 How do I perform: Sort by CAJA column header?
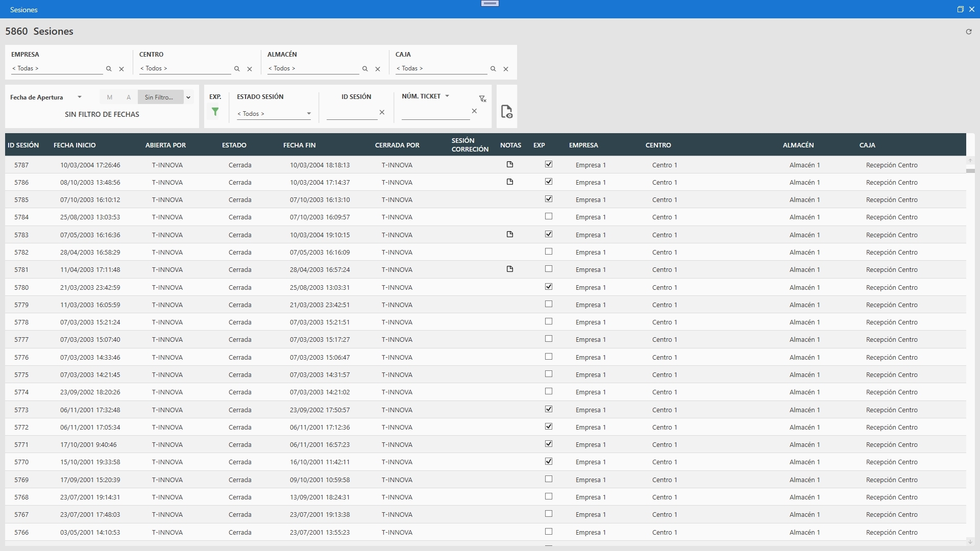click(x=867, y=145)
